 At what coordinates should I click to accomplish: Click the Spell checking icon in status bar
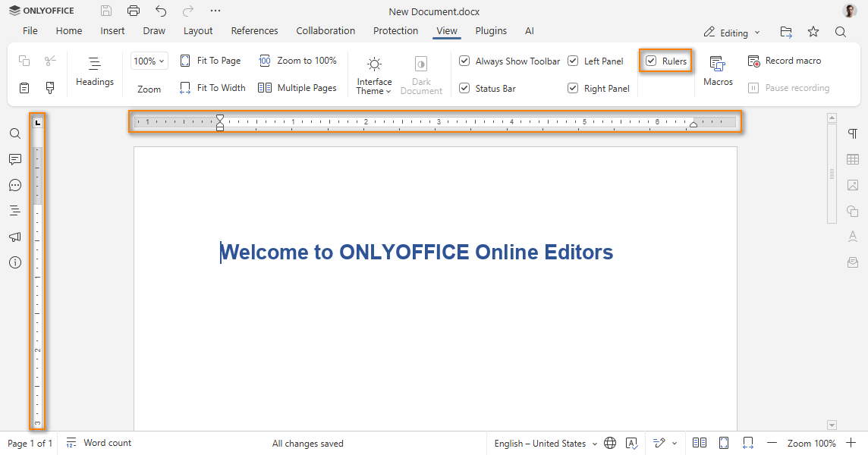coord(631,443)
